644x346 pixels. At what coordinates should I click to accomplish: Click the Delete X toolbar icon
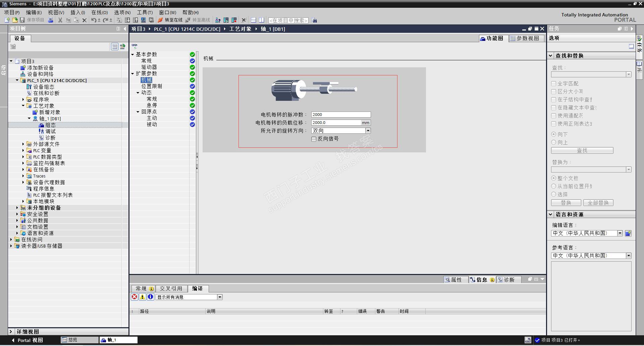click(x=85, y=20)
